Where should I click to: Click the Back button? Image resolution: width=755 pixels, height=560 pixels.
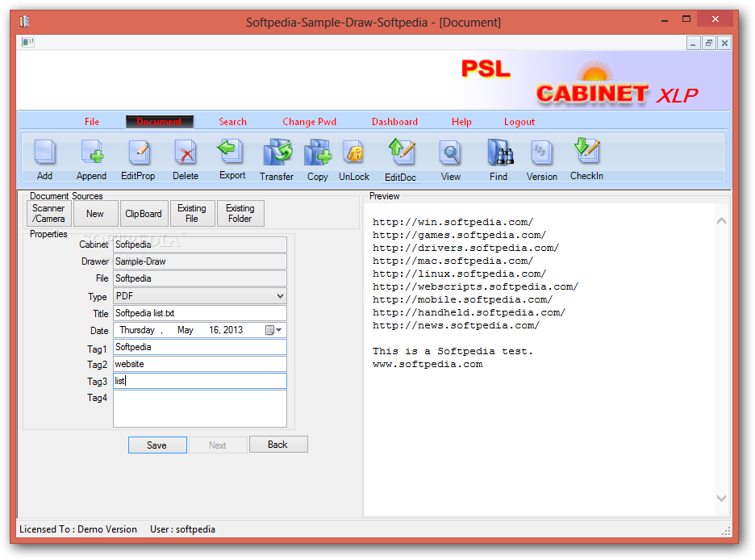278,445
